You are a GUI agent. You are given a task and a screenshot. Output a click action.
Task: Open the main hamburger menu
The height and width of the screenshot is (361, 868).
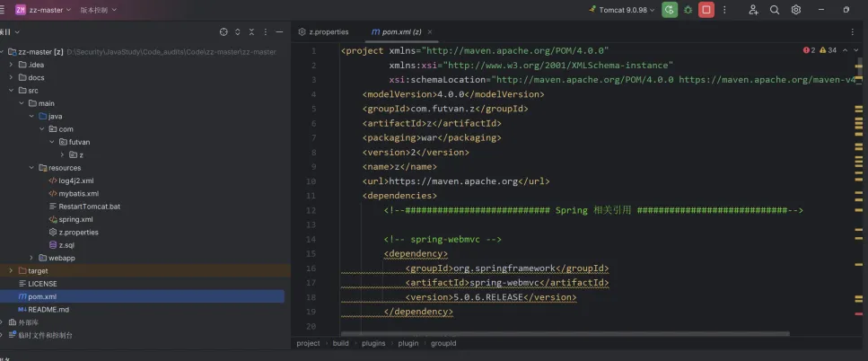tap(2, 10)
